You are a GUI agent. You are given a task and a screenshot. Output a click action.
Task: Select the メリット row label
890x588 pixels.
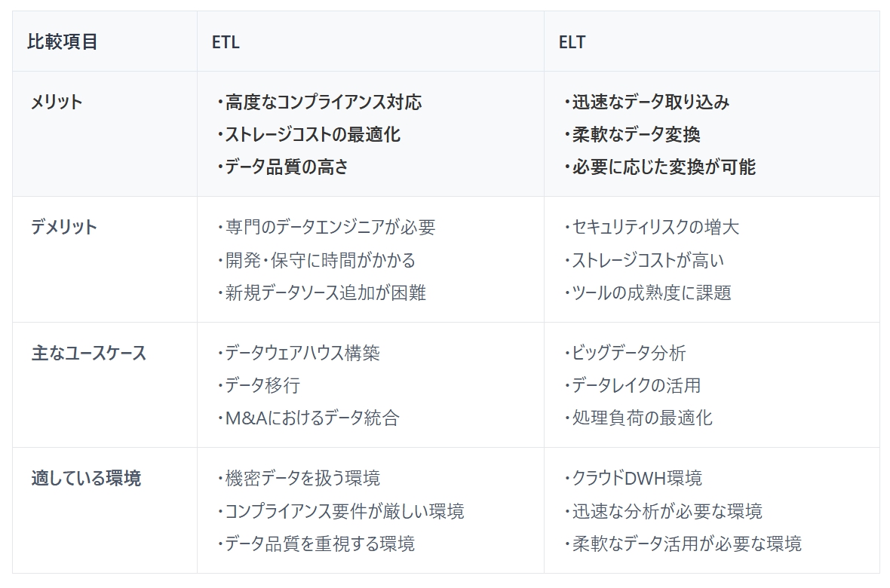(57, 102)
